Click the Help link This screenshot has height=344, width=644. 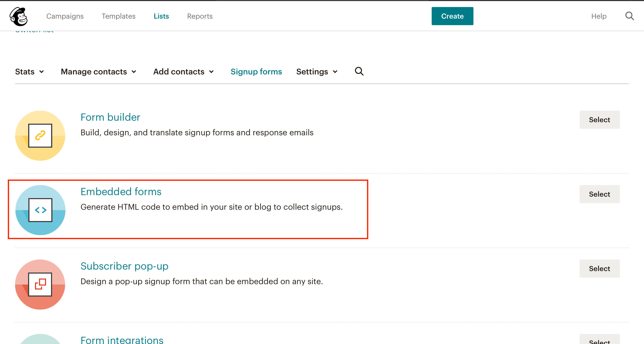598,16
